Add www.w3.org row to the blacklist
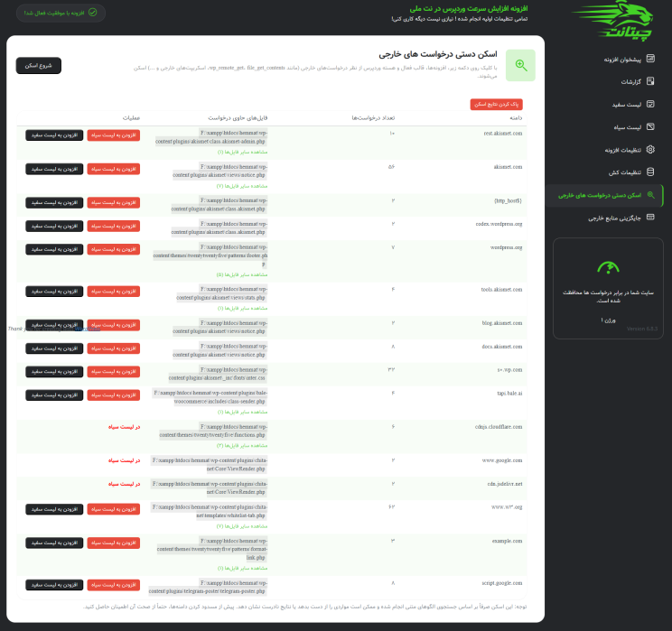This screenshot has width=672, height=631. (114, 509)
